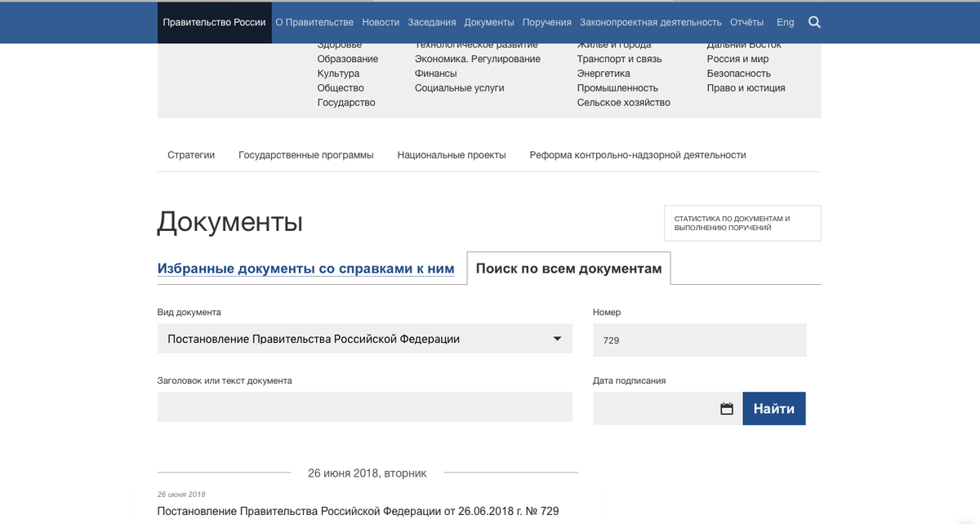
Task: Open the Документы menu item
Action: 489,22
